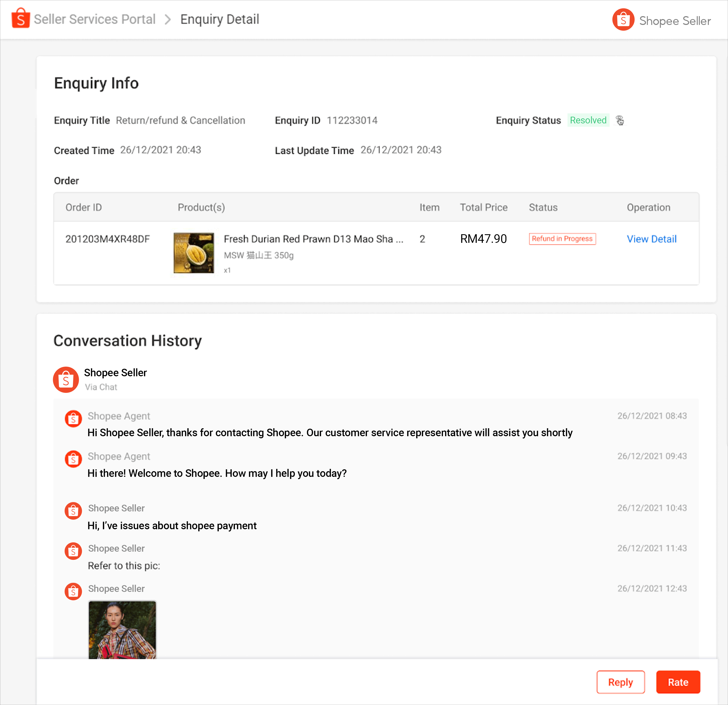The height and width of the screenshot is (705, 728).
Task: Open the Shopee Seller account name
Action: (675, 21)
